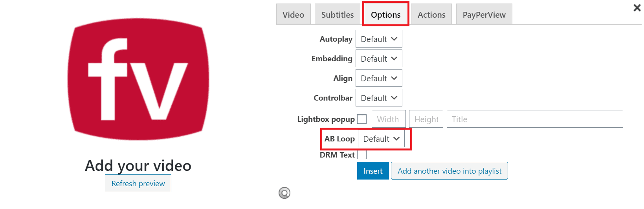
Task: Open the Subtitles tab
Action: point(338,15)
